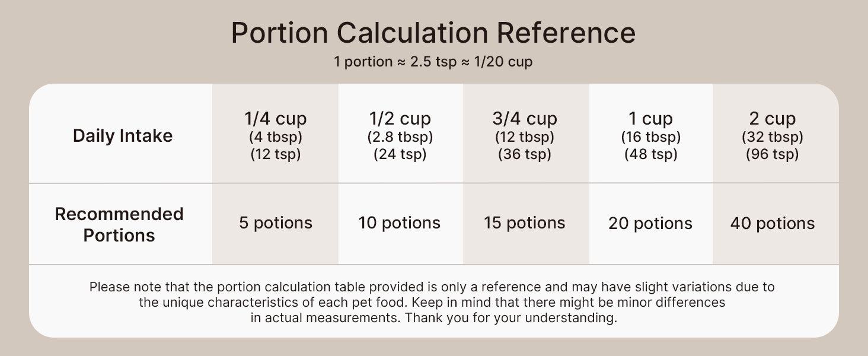Screen dimensions: 868x356
Task: Click the 2 cup heading
Action: pos(773,119)
